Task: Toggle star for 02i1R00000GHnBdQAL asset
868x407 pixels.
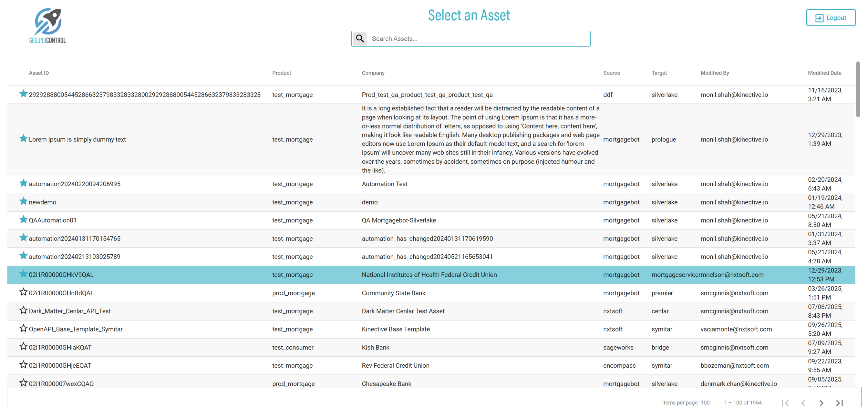Action: click(23, 292)
